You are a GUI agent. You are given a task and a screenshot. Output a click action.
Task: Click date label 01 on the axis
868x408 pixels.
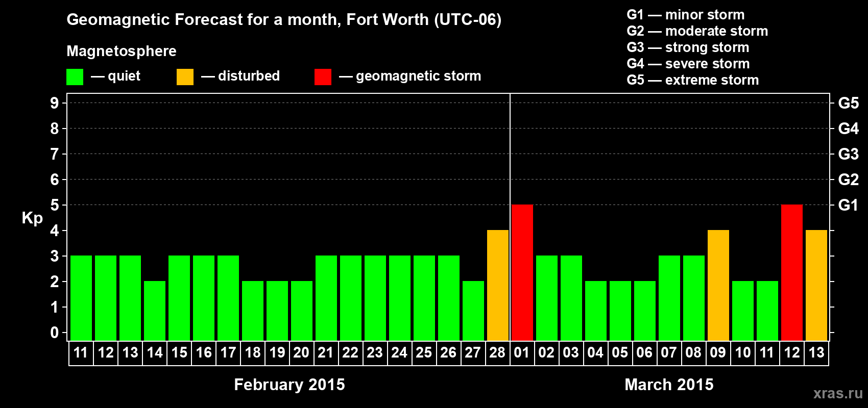522,352
